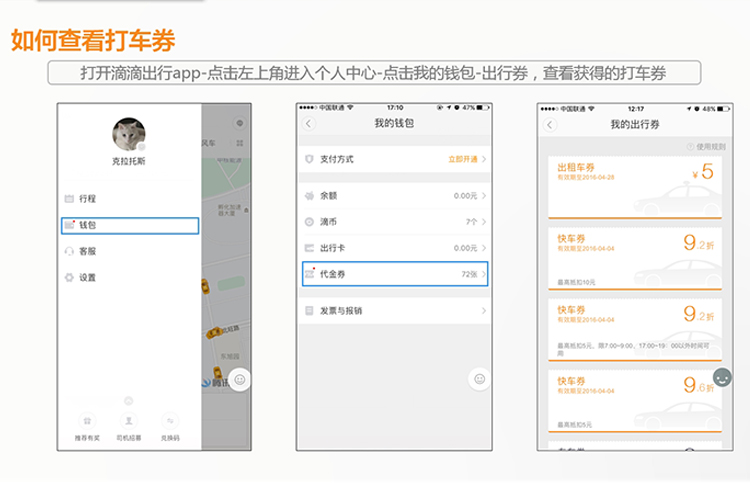Expand the 发票与报销 row chevron
Image resolution: width=750 pixels, height=485 pixels.
pyautogui.click(x=484, y=311)
